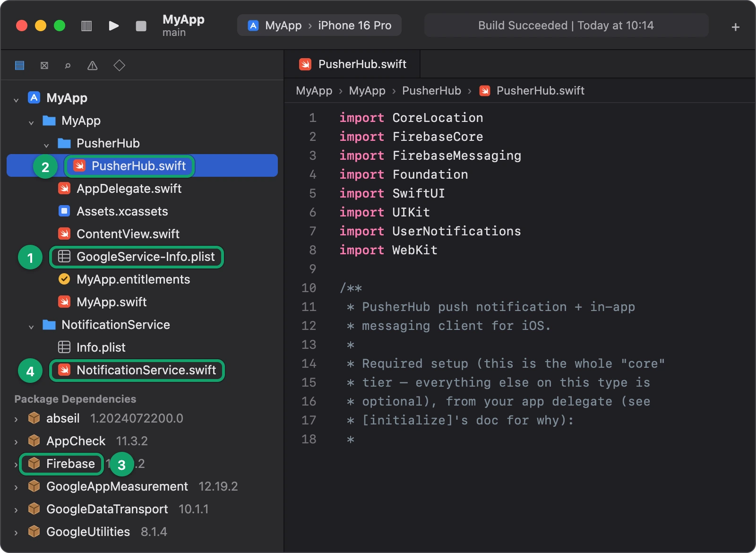Expand the GoogleDataTransport package

pyautogui.click(x=16, y=510)
